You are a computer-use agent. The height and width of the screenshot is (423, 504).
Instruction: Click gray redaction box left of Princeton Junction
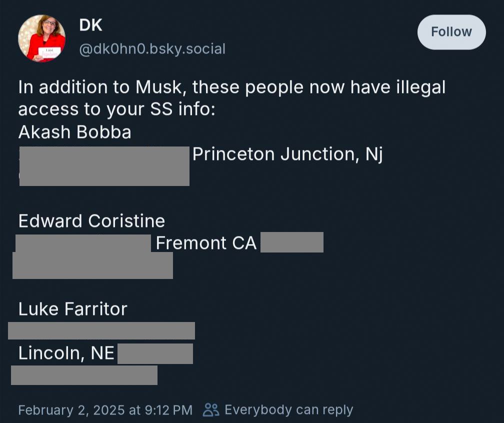point(104,166)
